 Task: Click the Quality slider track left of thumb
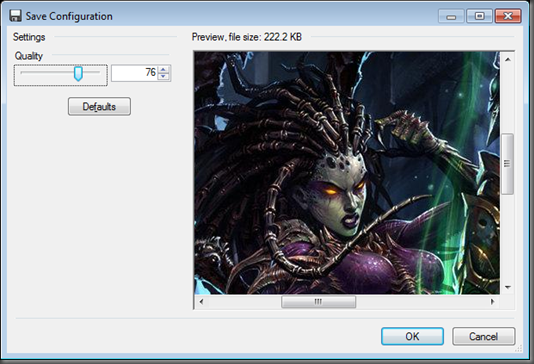point(47,72)
